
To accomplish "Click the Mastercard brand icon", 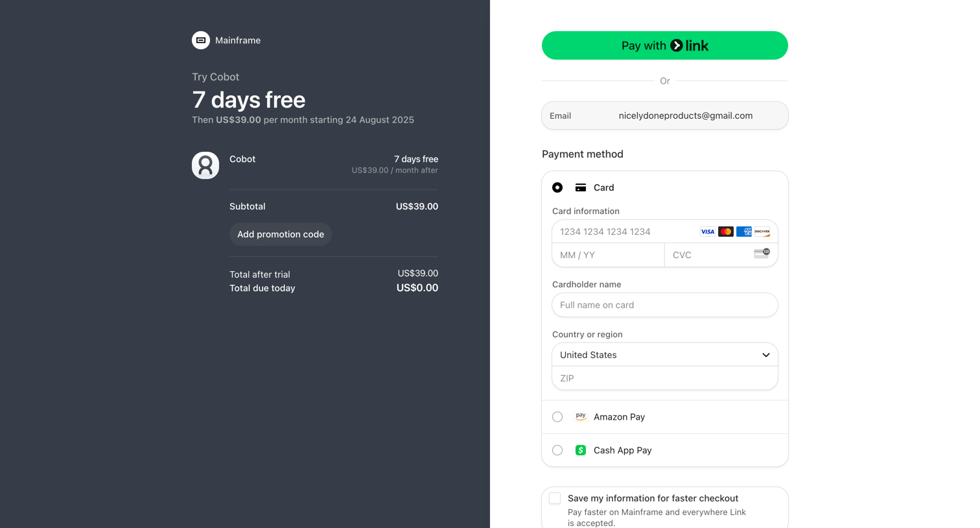I will click(726, 232).
